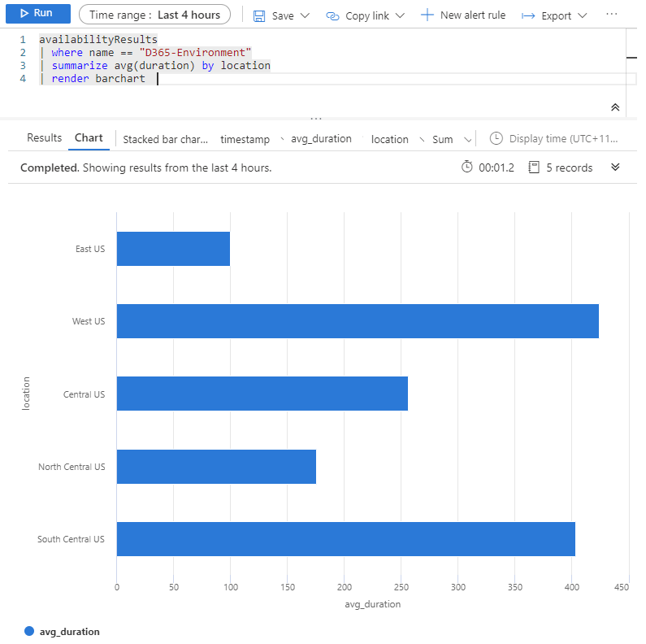The height and width of the screenshot is (644, 646).
Task: Open the more options ellipsis menu
Action: pyautogui.click(x=612, y=15)
